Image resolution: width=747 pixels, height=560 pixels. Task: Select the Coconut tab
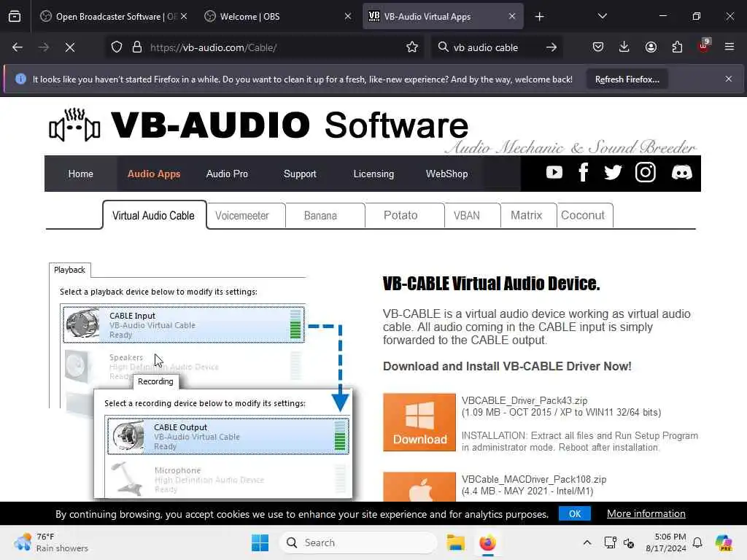coord(584,216)
